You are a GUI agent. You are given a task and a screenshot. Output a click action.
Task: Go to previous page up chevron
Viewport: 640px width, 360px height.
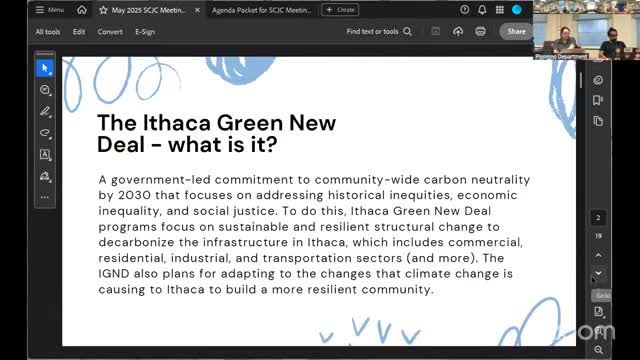pos(598,255)
